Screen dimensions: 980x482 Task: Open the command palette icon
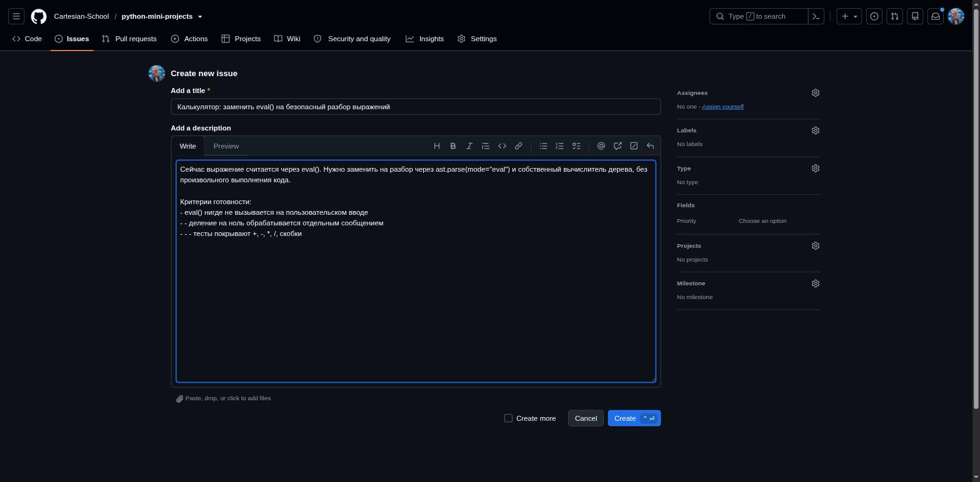tap(816, 16)
